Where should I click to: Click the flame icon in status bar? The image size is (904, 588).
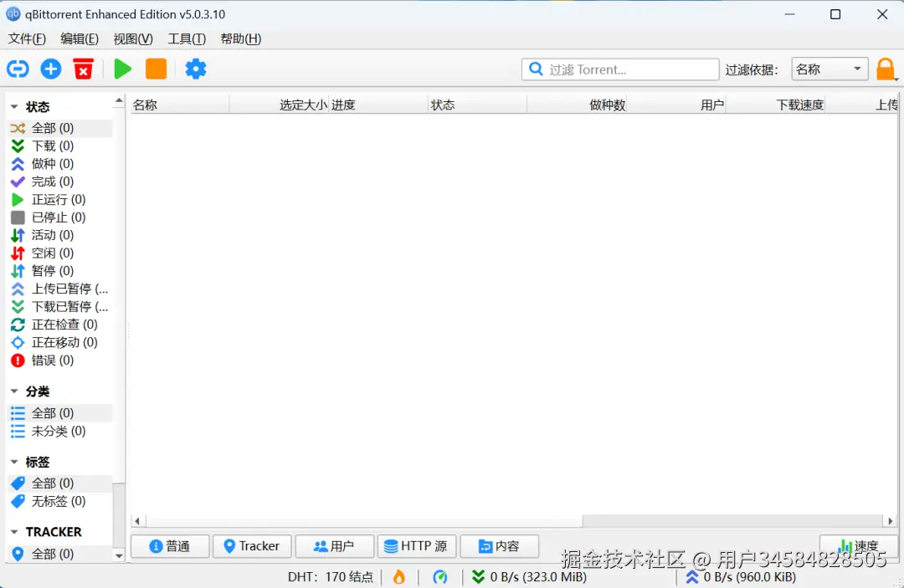click(x=399, y=576)
